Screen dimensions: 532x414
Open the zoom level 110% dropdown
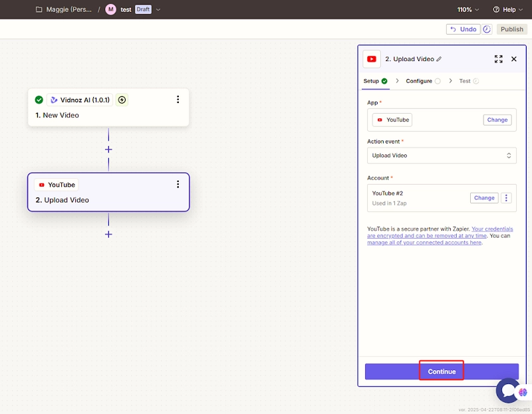coord(467,10)
